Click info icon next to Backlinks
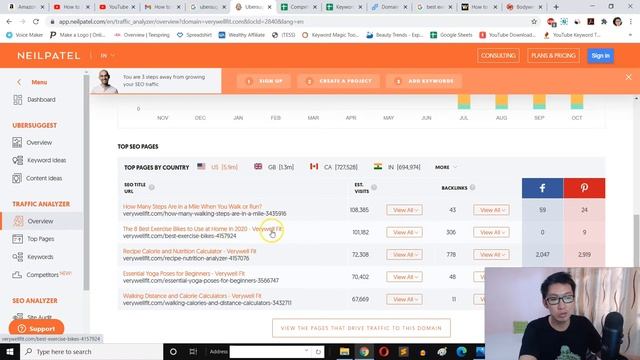The width and height of the screenshot is (640, 360). click(472, 187)
